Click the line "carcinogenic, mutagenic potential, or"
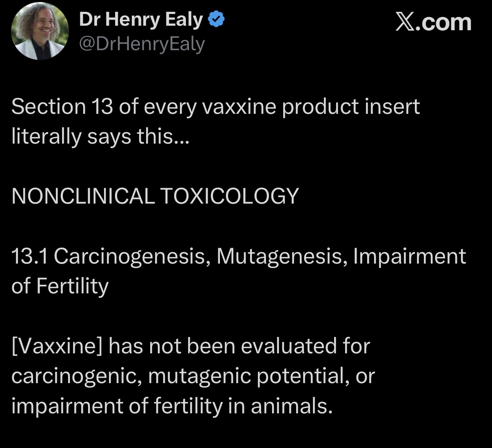Viewport: 492px width, 448px height. click(193, 376)
